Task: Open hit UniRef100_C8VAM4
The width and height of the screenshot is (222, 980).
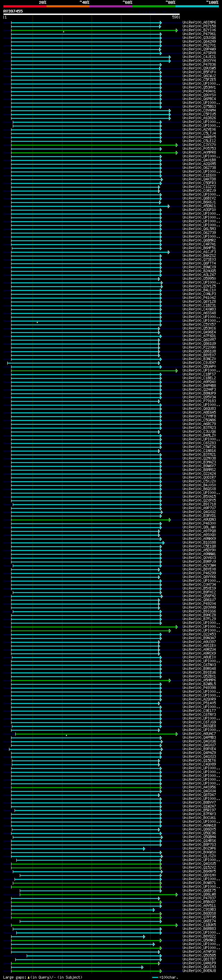Action: [199, 110]
